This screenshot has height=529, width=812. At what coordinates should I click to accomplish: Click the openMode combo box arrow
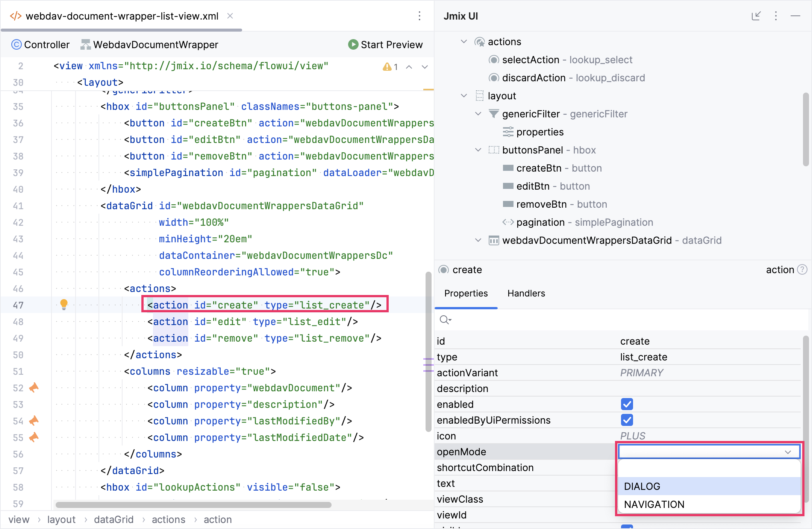[788, 452]
